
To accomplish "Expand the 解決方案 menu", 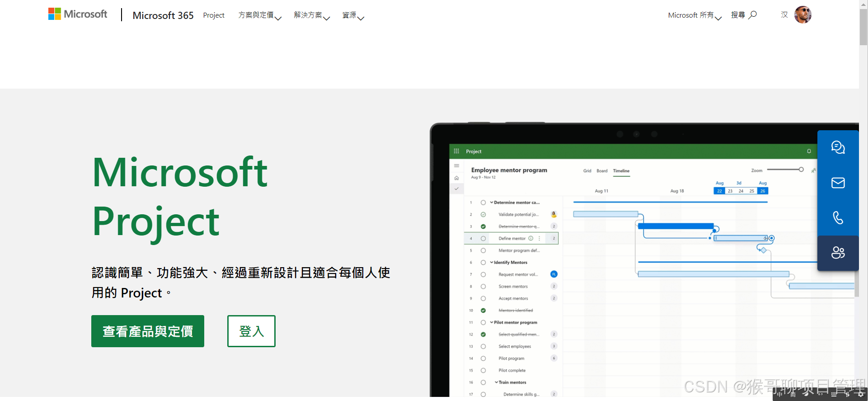I will [x=312, y=15].
